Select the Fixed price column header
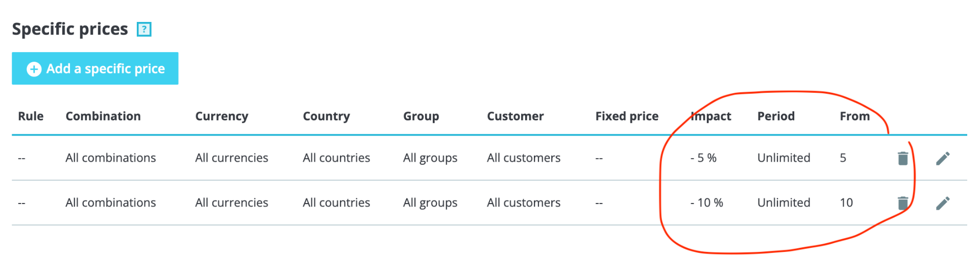 626,116
